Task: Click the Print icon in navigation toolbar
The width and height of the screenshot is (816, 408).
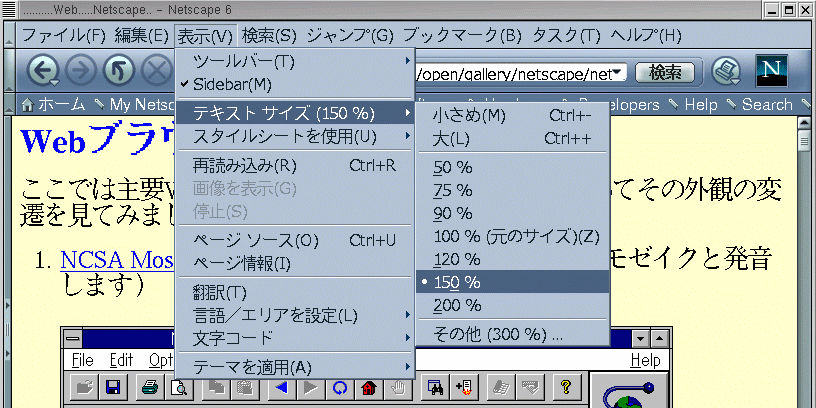Action: pyautogui.click(x=726, y=71)
